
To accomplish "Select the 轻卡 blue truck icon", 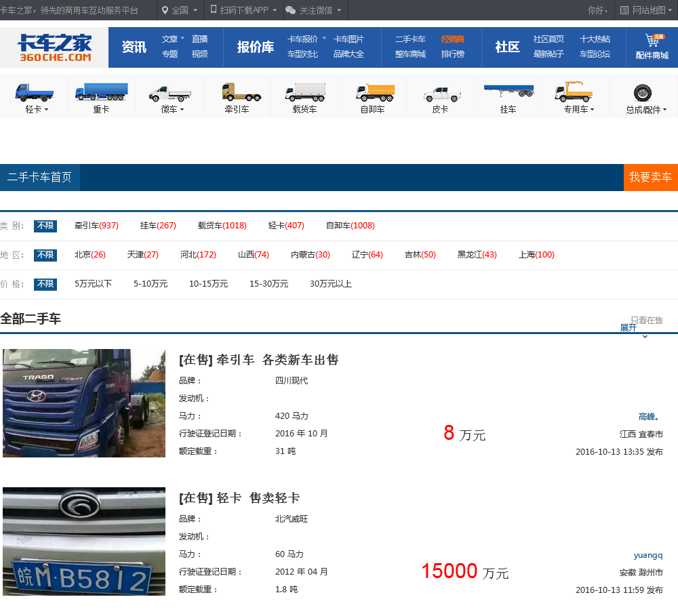I will [34, 92].
